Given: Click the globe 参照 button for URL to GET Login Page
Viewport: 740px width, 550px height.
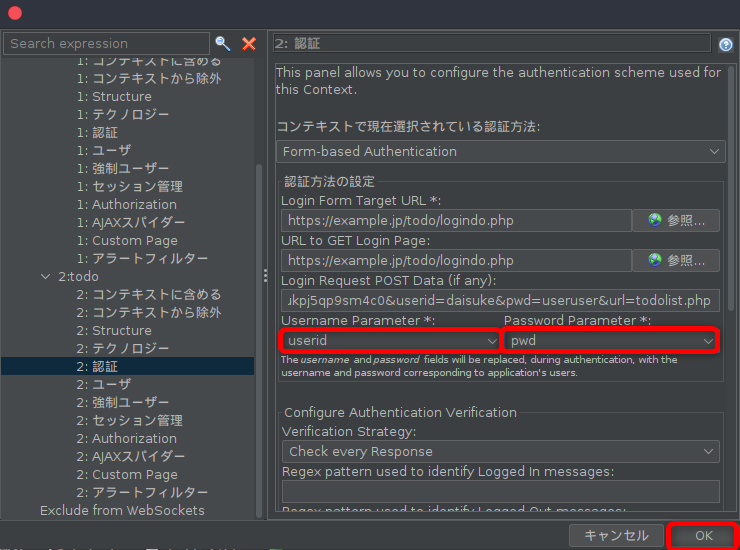Looking at the screenshot, I should (x=676, y=260).
